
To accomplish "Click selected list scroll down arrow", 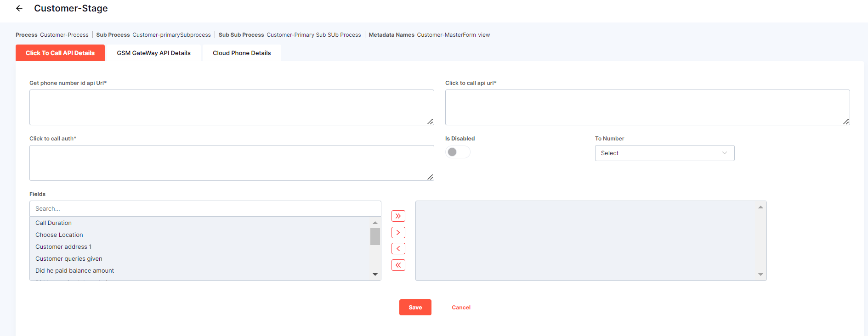I will (760, 274).
